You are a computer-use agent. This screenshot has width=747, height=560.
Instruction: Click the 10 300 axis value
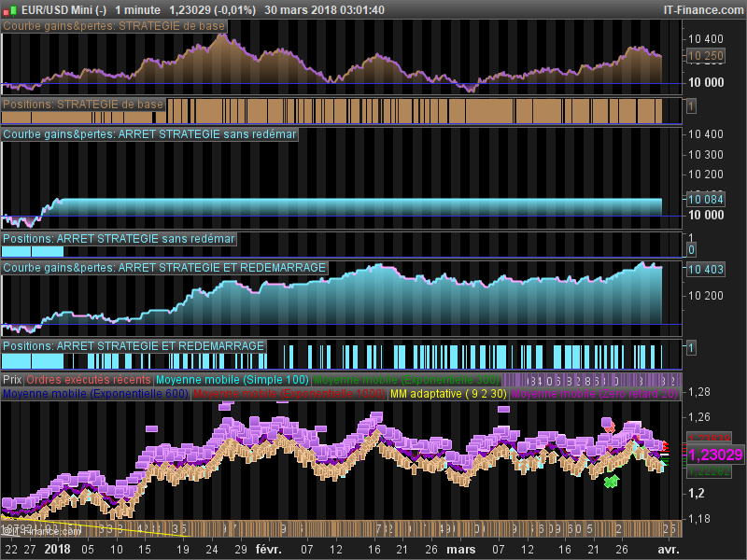click(706, 155)
